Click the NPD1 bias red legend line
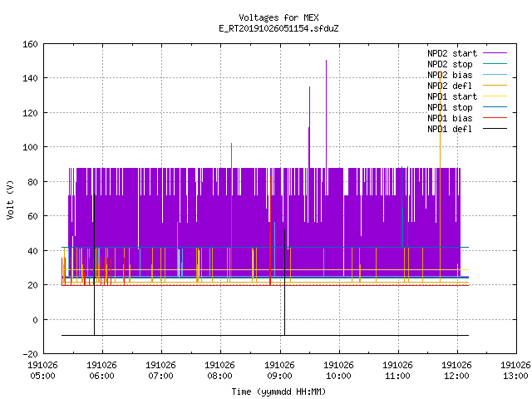This screenshot has width=532, height=399. pos(495,118)
